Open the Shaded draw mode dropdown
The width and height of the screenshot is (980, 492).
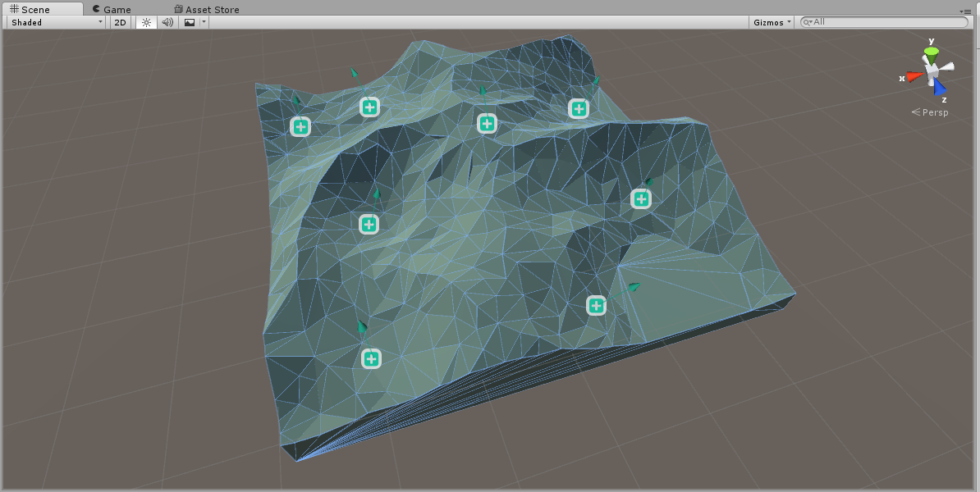coord(56,22)
